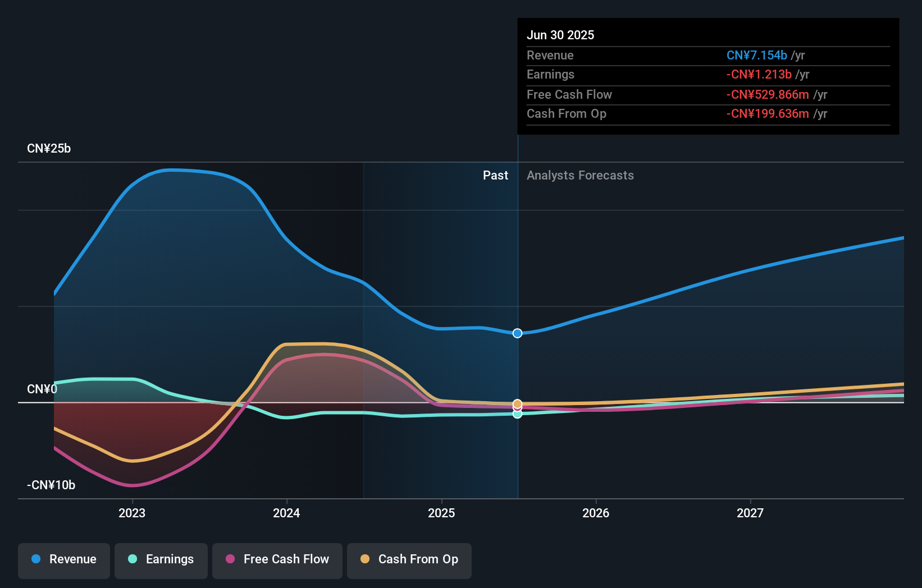The width and height of the screenshot is (922, 588).
Task: Toggle the Cash From Op legend button
Action: click(409, 561)
